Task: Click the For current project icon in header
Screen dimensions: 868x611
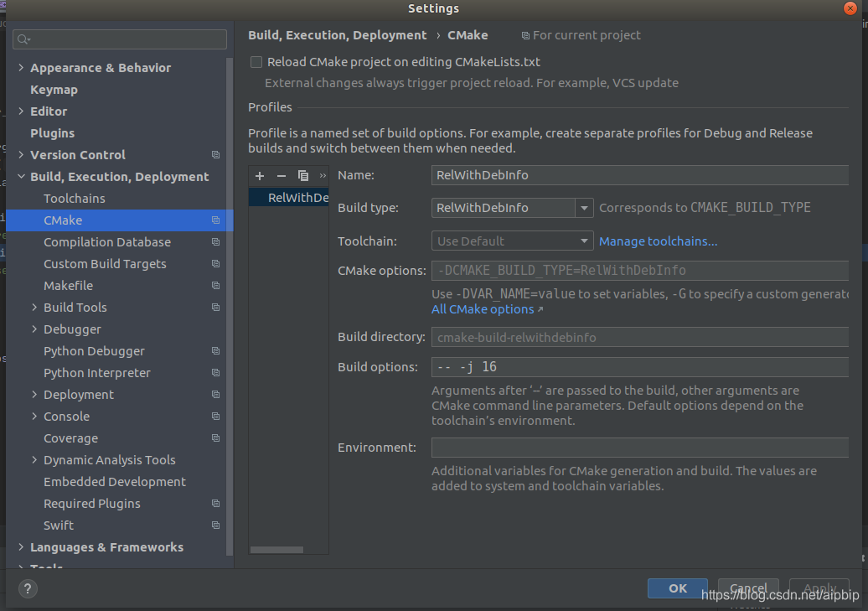Action: (525, 36)
